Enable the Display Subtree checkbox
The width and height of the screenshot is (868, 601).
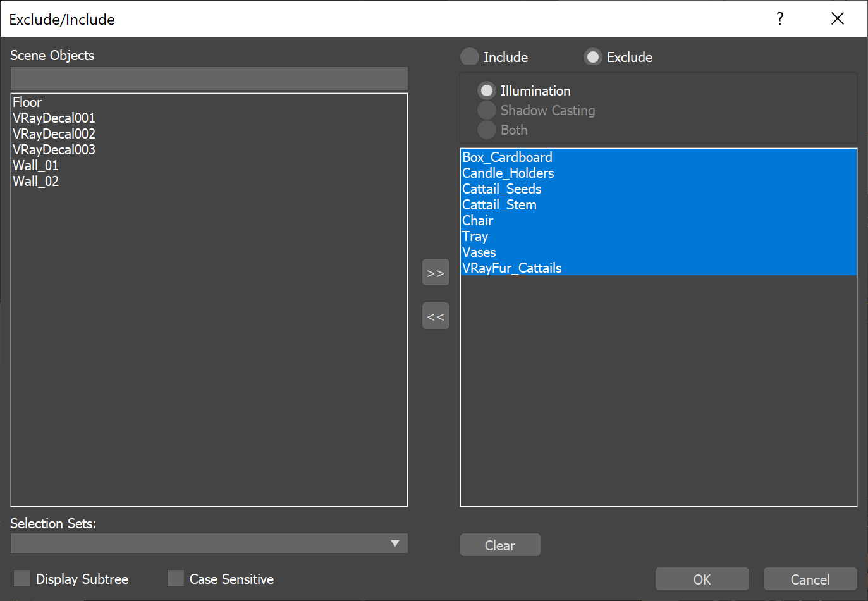point(22,578)
